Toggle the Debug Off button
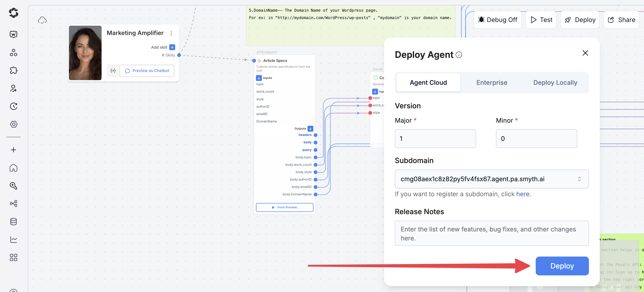Viewport: 644px width, 292px height. tap(497, 20)
